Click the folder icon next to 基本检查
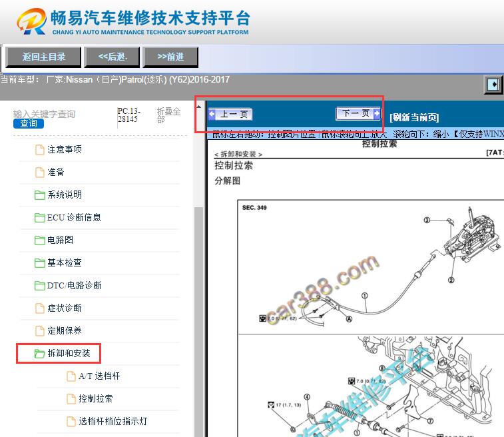504x437 pixels. pyautogui.click(x=39, y=263)
